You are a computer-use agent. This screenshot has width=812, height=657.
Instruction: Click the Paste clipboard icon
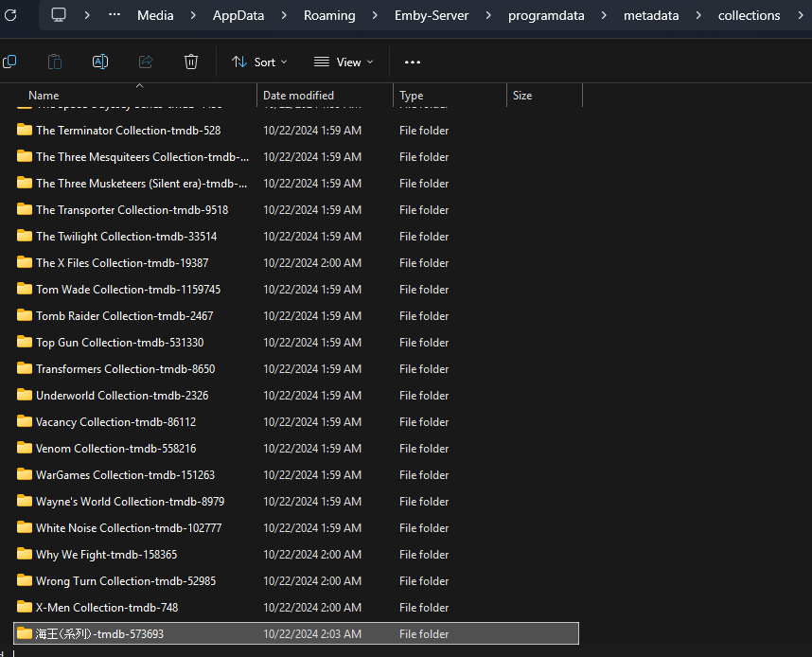[55, 62]
